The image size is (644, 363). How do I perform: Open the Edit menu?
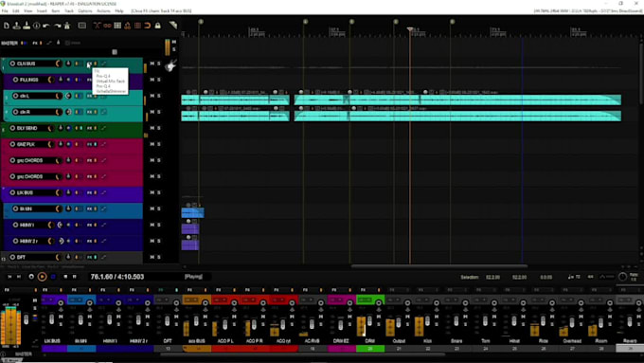15,10
